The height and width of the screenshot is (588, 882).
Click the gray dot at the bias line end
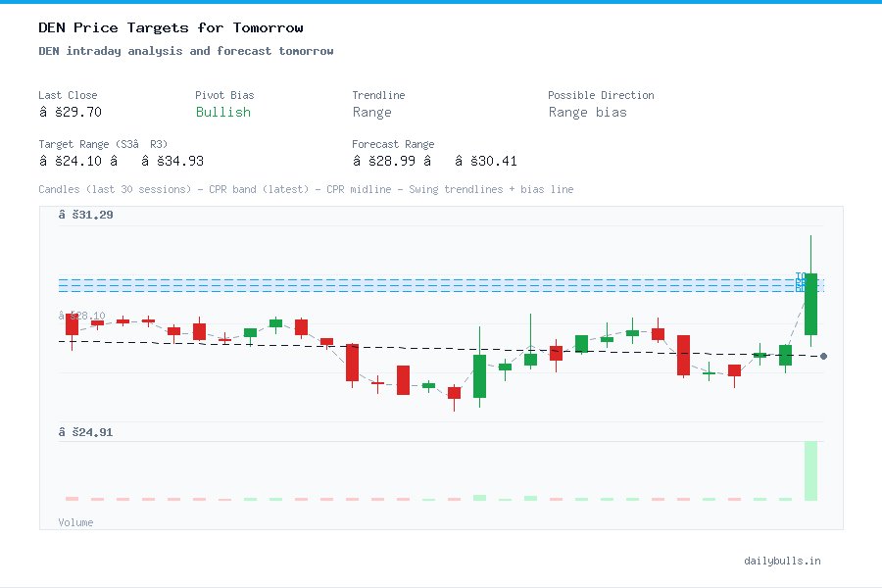(x=823, y=356)
